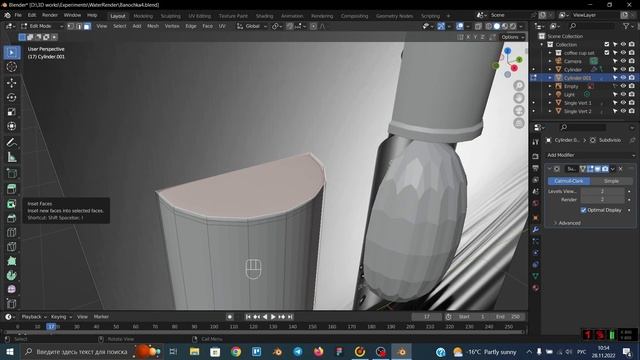The width and height of the screenshot is (640, 360).
Task: Switch to the Modeling workspace tab
Action: tap(143, 16)
